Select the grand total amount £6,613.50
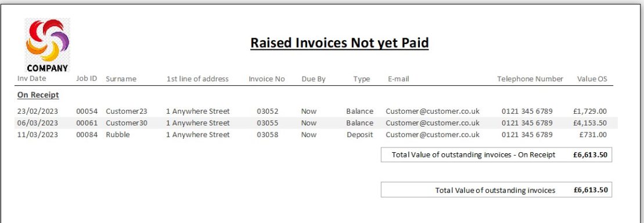 click(591, 190)
